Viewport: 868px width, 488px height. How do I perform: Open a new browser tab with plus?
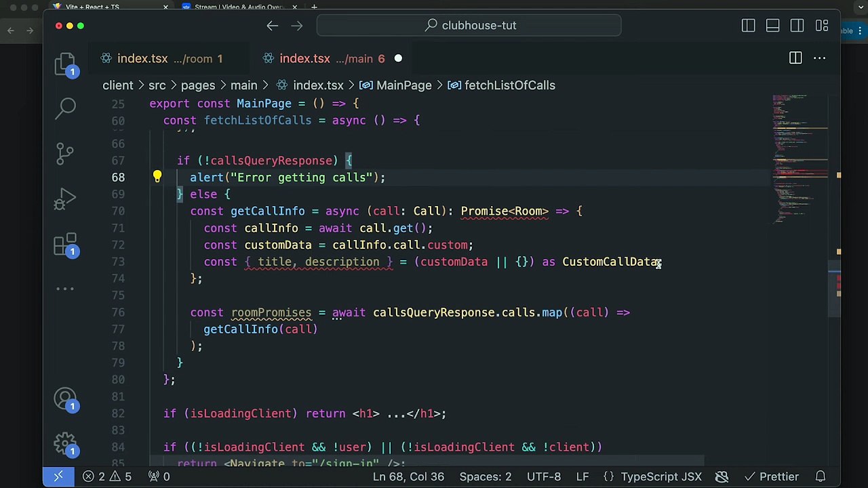[314, 7]
